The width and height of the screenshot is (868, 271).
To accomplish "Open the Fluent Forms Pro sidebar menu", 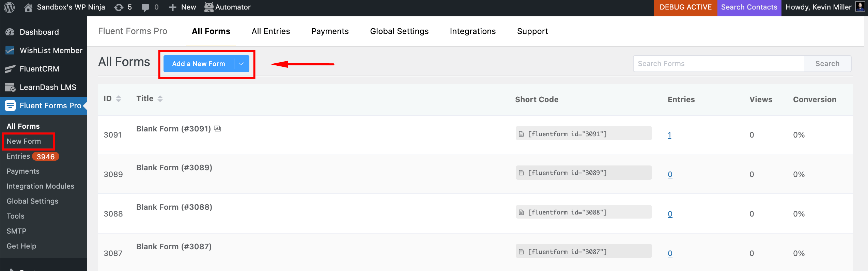I will tap(44, 106).
